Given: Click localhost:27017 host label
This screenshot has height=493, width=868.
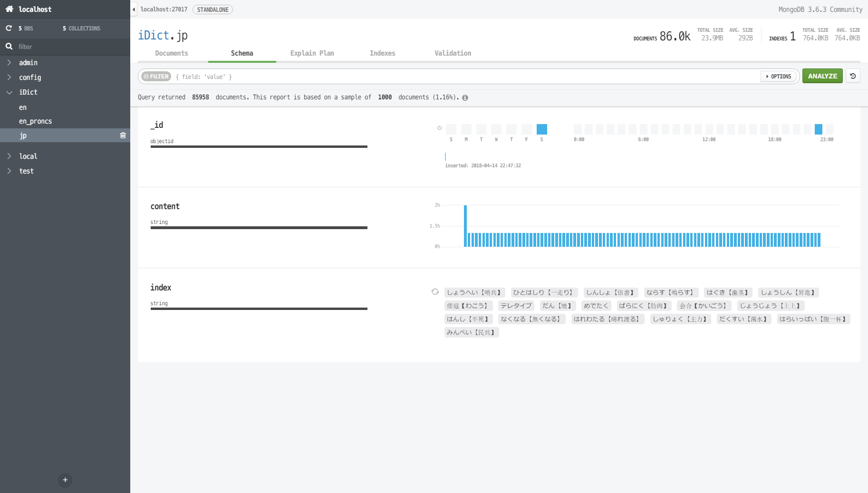Looking at the screenshot, I should coord(164,10).
